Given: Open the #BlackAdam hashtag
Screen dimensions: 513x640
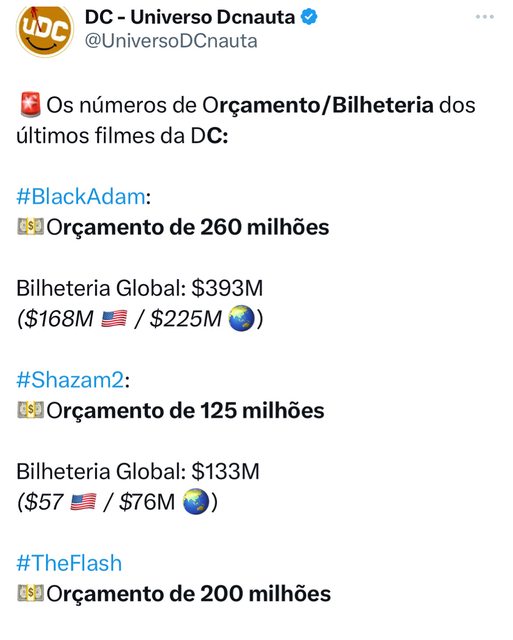Looking at the screenshot, I should click(x=81, y=196).
